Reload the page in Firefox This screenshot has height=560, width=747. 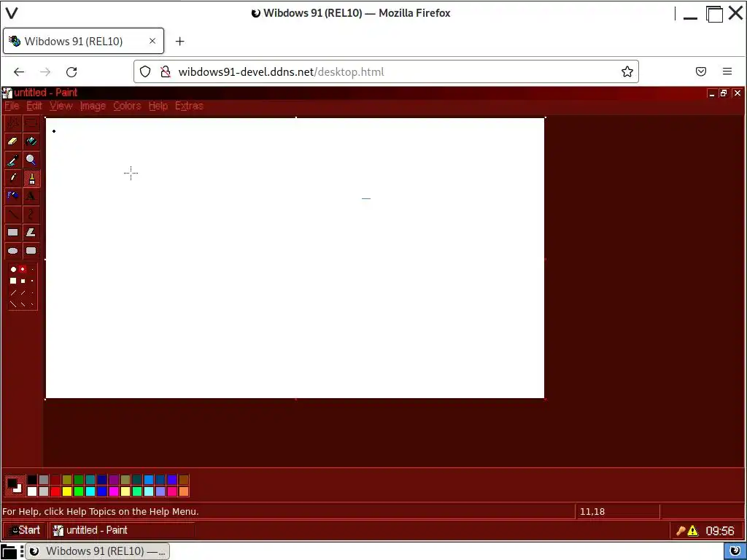point(71,72)
